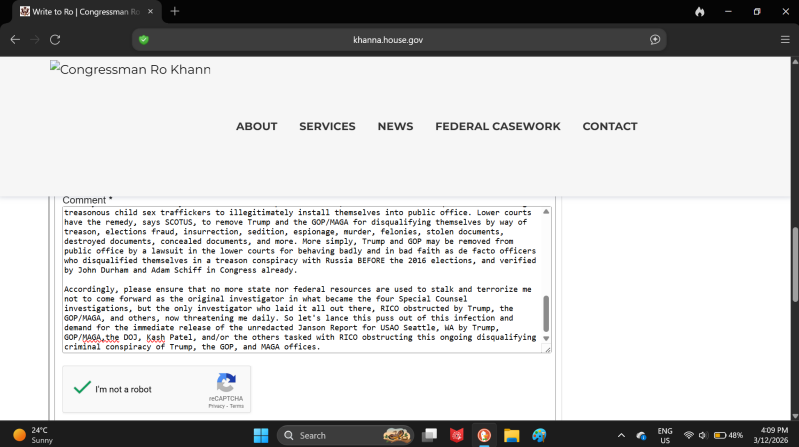
Task: Open File Explorer from the taskbar
Action: point(512,435)
